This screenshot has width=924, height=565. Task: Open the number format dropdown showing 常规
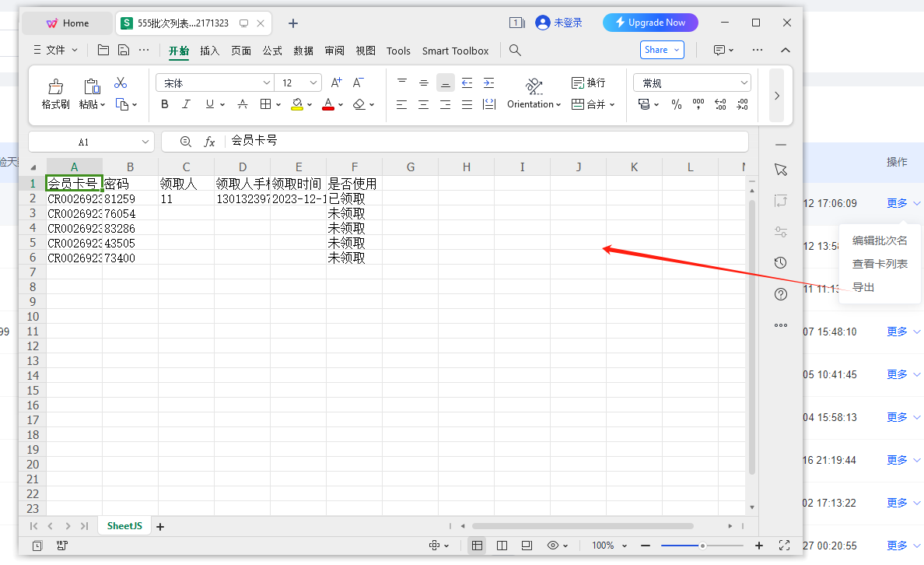tap(691, 83)
